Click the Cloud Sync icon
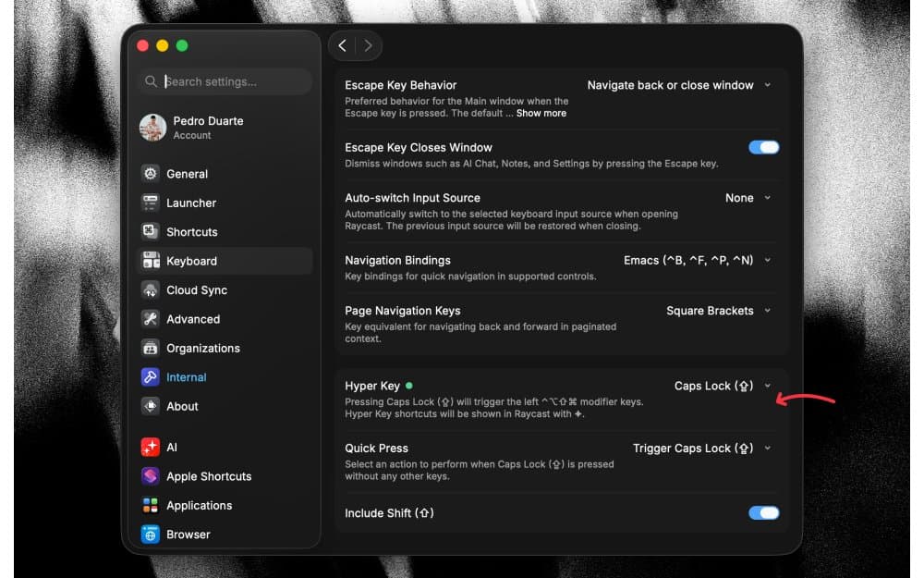924x578 pixels. 151,289
